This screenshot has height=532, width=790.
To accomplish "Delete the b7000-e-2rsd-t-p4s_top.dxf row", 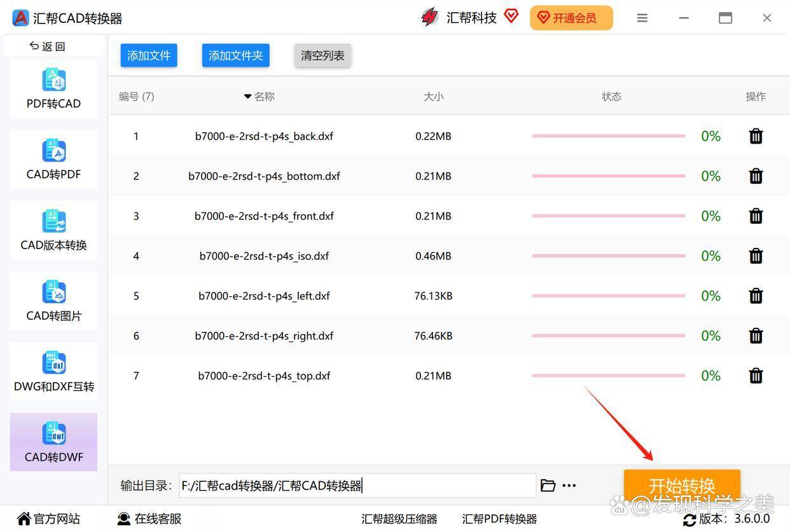I will click(756, 376).
